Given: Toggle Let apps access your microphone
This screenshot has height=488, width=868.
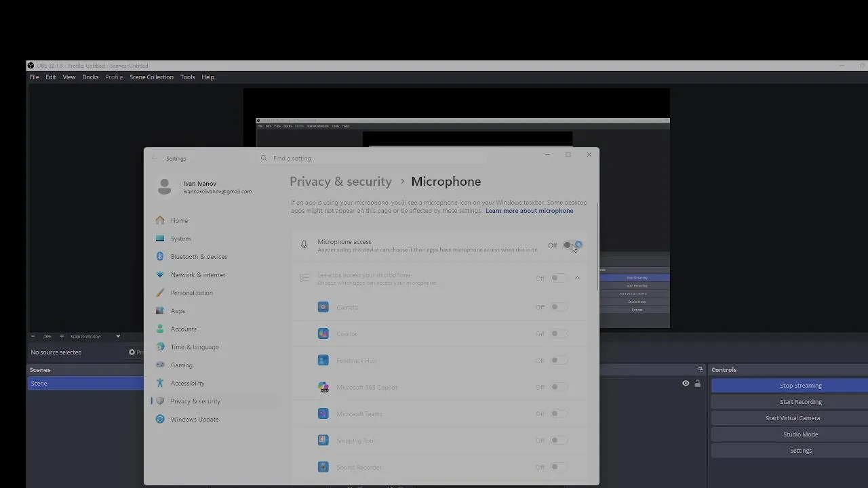Looking at the screenshot, I should (x=559, y=278).
